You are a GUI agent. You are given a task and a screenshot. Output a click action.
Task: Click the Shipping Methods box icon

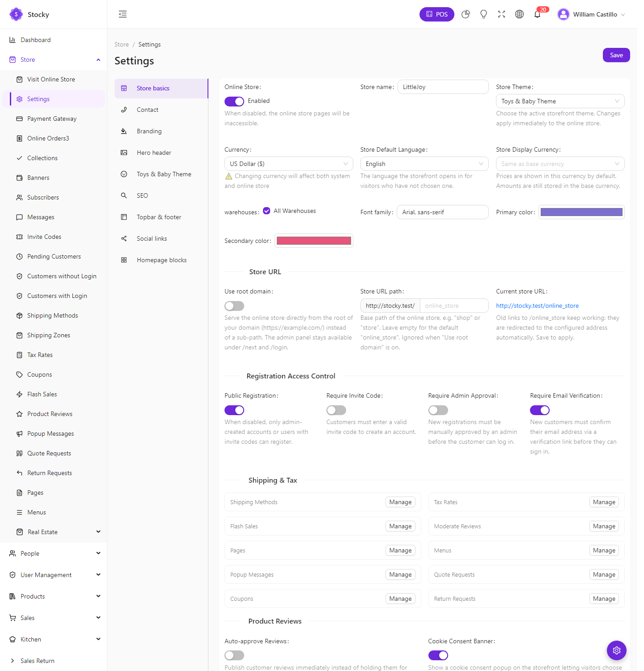19,315
